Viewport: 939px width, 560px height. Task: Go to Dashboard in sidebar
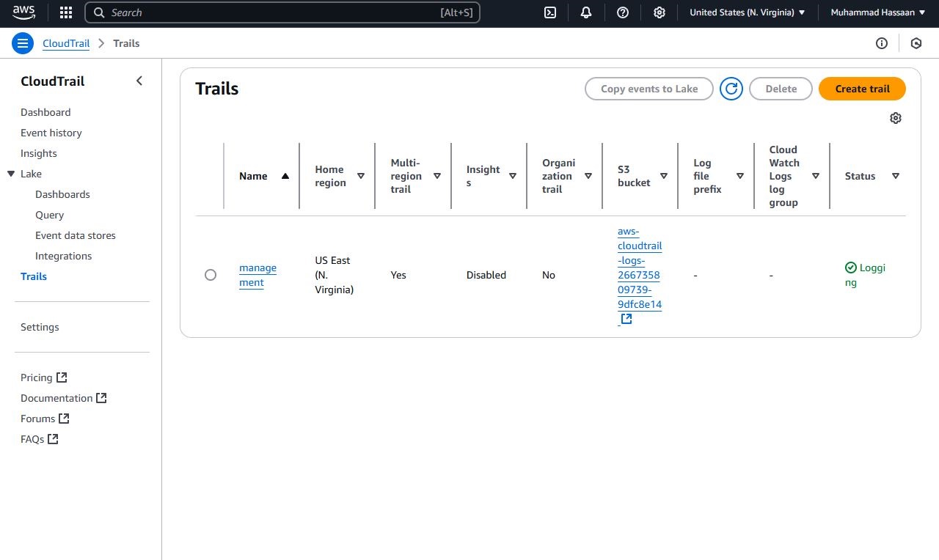click(45, 112)
